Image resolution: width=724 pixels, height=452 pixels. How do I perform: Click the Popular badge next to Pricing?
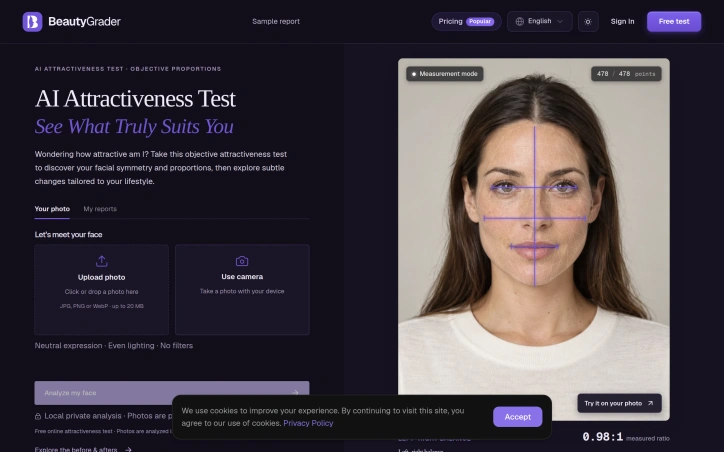pos(480,22)
